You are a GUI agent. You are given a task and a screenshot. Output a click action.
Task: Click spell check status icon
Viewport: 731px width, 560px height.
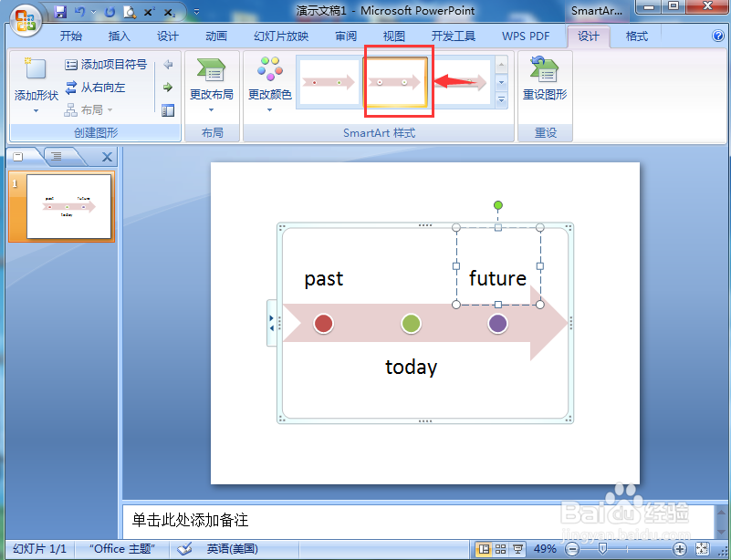[185, 549]
